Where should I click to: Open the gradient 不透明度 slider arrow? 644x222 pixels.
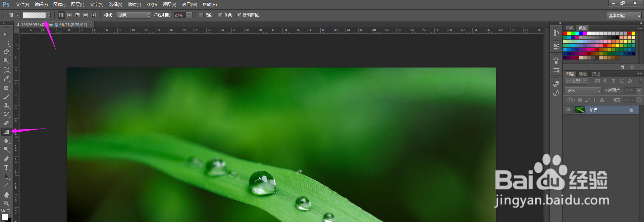(189, 15)
